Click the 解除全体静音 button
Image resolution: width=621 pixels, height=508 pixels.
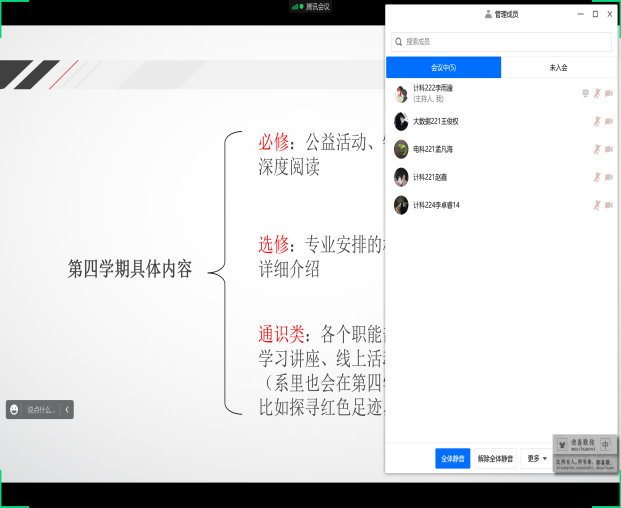495,458
